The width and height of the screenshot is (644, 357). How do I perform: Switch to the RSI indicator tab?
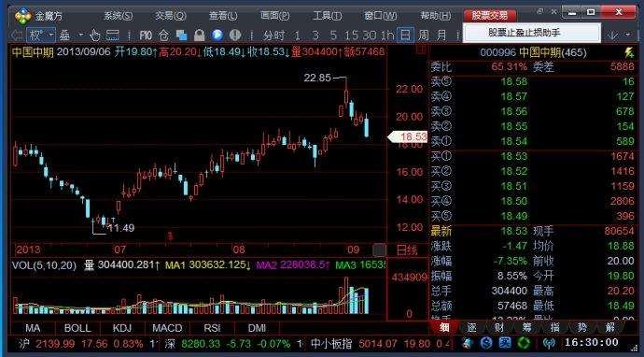pos(213,328)
